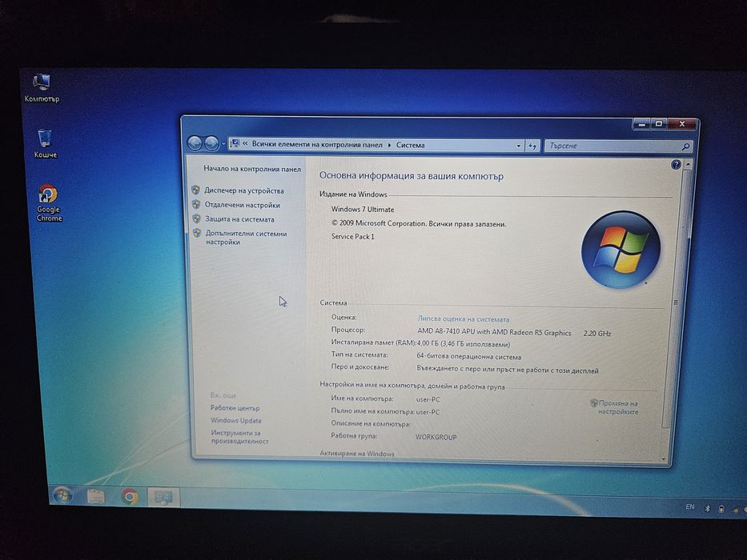Open Защита на системата
The width and height of the screenshot is (747, 560).
[x=239, y=219]
